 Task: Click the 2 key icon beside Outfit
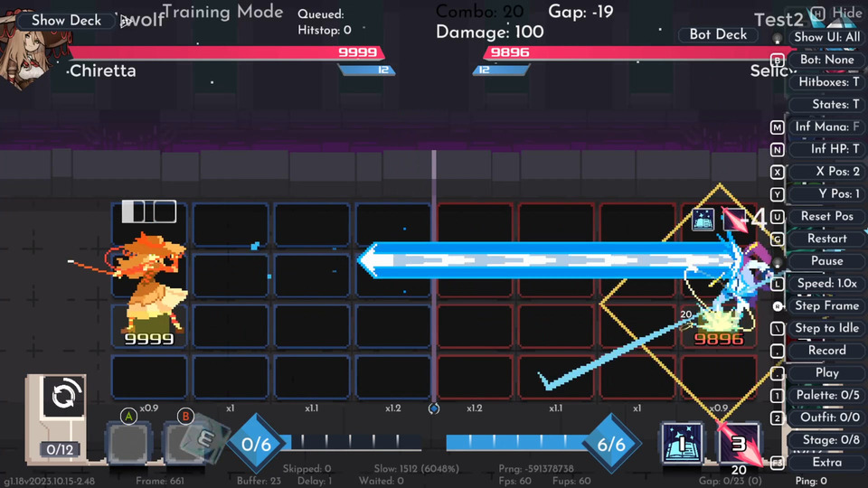coord(778,418)
